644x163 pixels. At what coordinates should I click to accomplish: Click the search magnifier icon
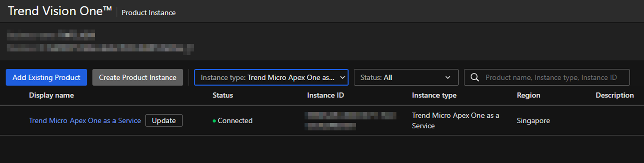point(474,78)
